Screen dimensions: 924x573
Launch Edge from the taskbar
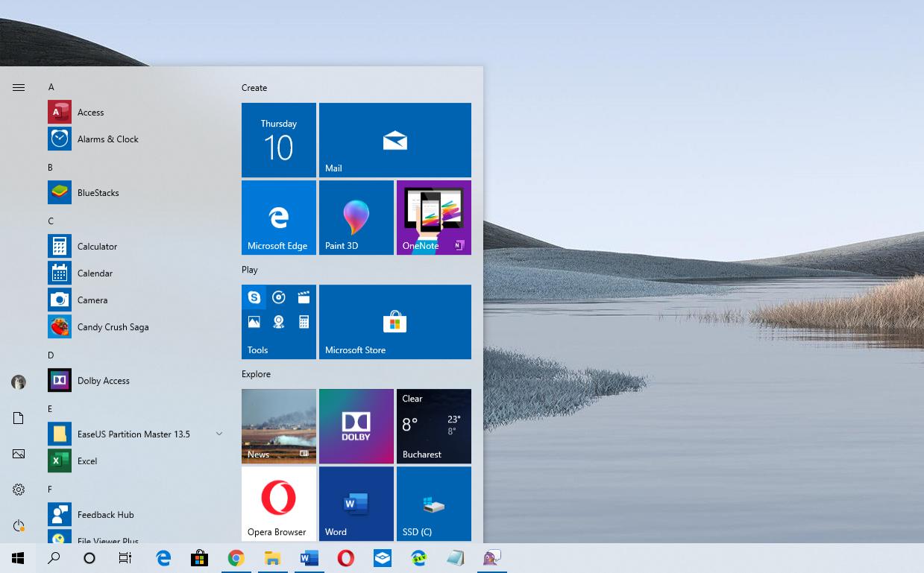click(163, 558)
